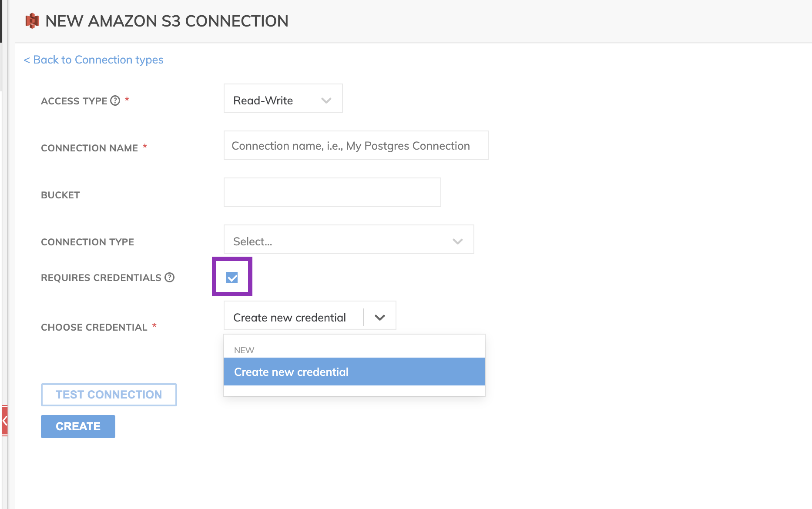
Task: Focus the Bucket input field
Action: pos(332,192)
